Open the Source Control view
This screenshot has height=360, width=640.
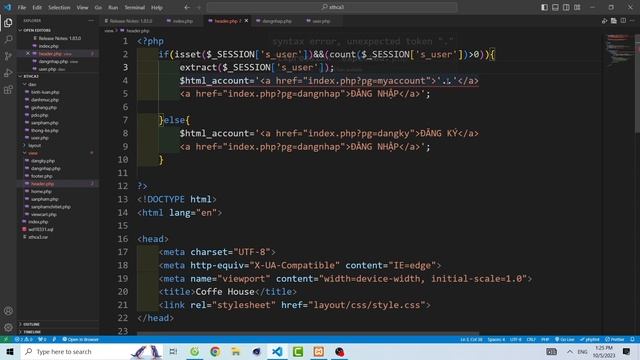coord(8,56)
